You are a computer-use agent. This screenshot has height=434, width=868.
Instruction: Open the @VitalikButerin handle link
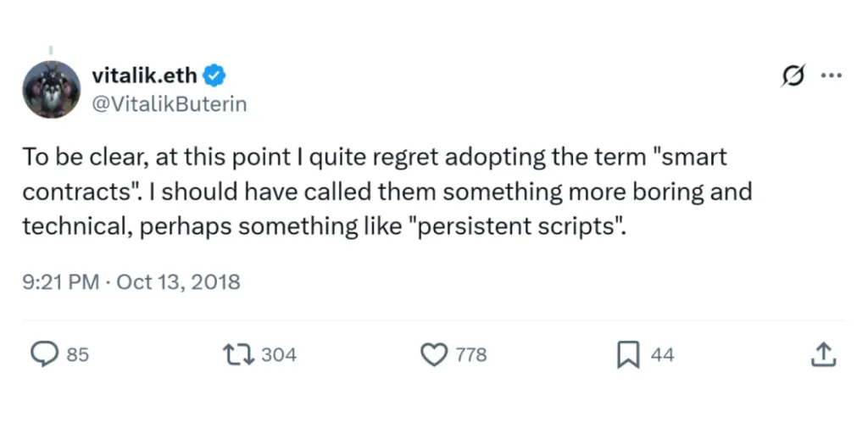[x=169, y=103]
